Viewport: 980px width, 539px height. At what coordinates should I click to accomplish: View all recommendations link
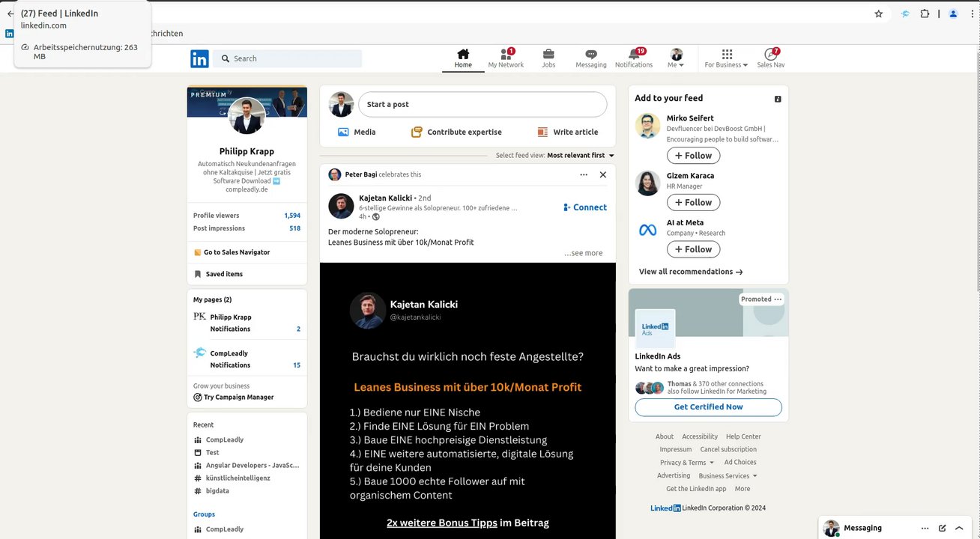pos(691,272)
